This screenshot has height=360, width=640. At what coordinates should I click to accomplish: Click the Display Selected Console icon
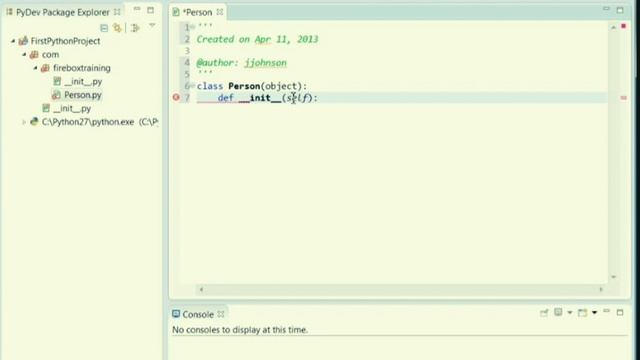pos(558,312)
